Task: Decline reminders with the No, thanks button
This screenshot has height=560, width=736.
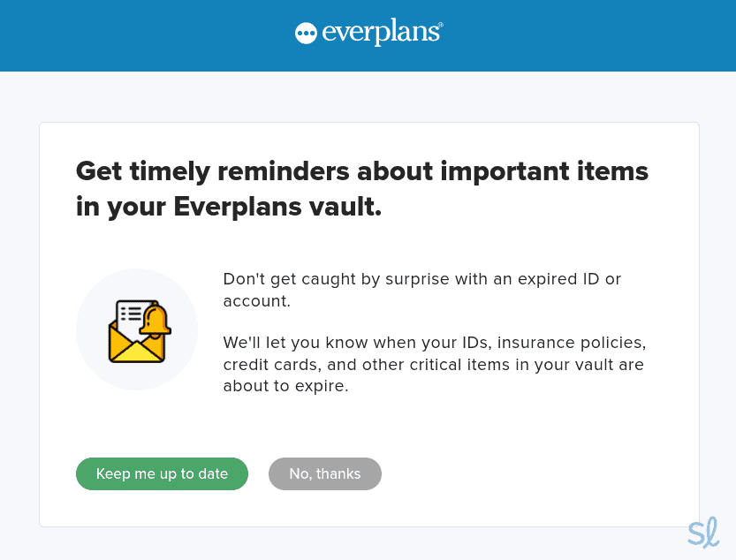Action: point(325,473)
